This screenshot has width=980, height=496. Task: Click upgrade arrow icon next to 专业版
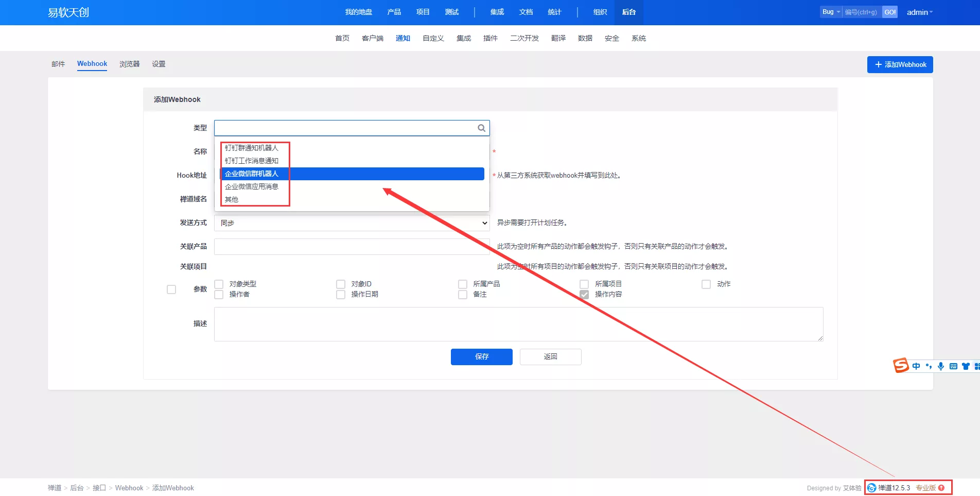coord(941,488)
